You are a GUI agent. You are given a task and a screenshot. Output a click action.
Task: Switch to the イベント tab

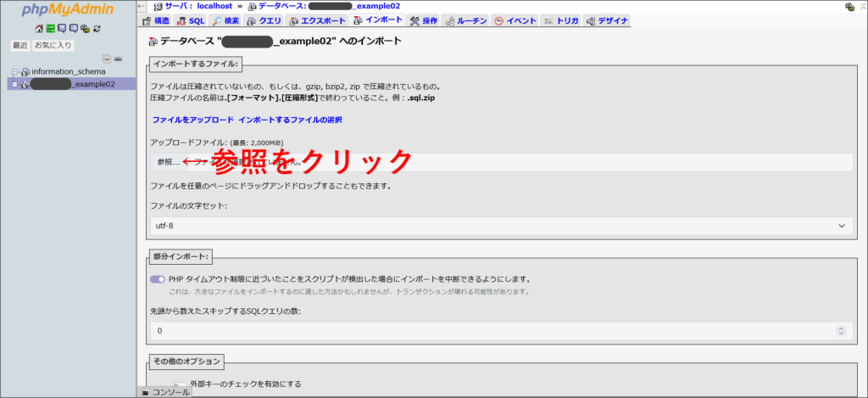(515, 21)
